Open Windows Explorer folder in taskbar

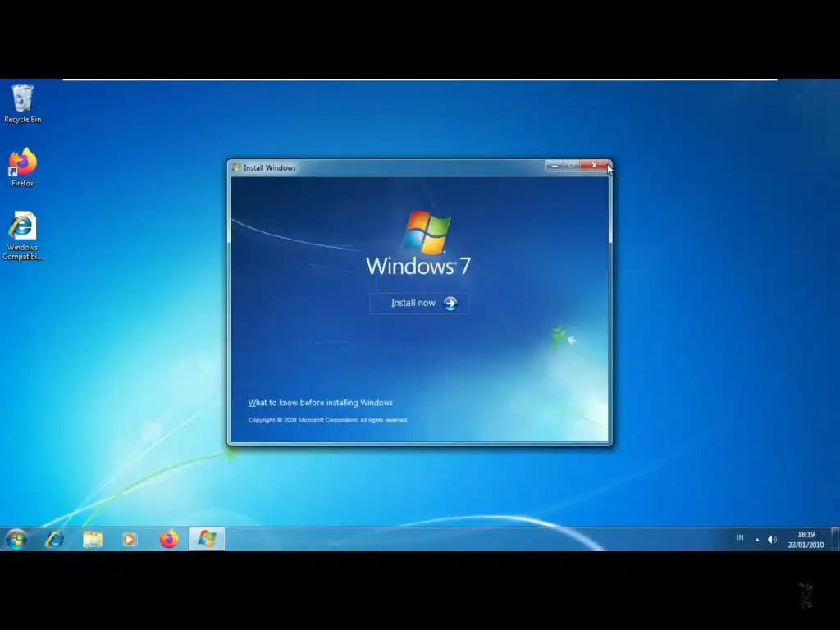pyautogui.click(x=93, y=539)
